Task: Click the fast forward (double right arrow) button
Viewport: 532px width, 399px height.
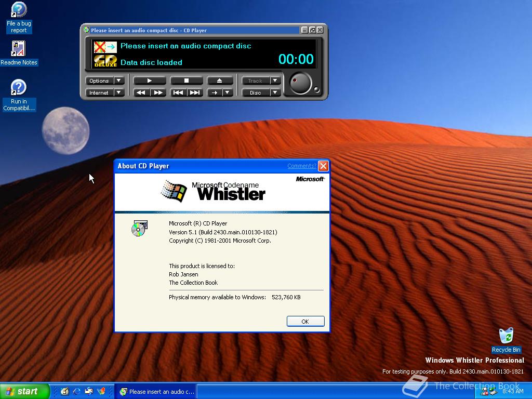Action: coord(158,92)
